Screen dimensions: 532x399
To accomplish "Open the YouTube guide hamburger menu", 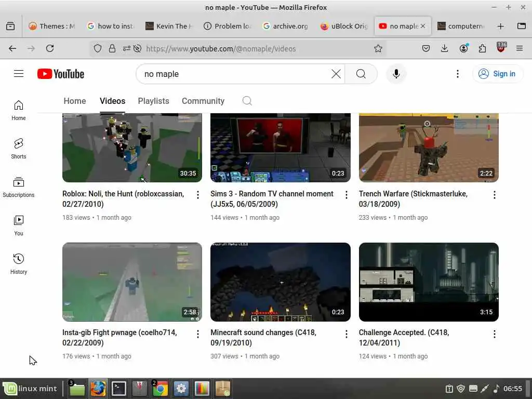I will pos(19,74).
